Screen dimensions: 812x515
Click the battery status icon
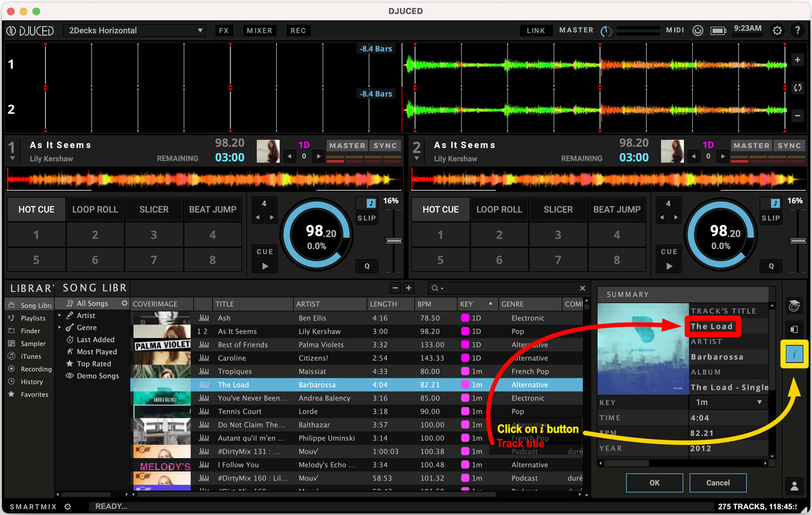click(x=718, y=30)
